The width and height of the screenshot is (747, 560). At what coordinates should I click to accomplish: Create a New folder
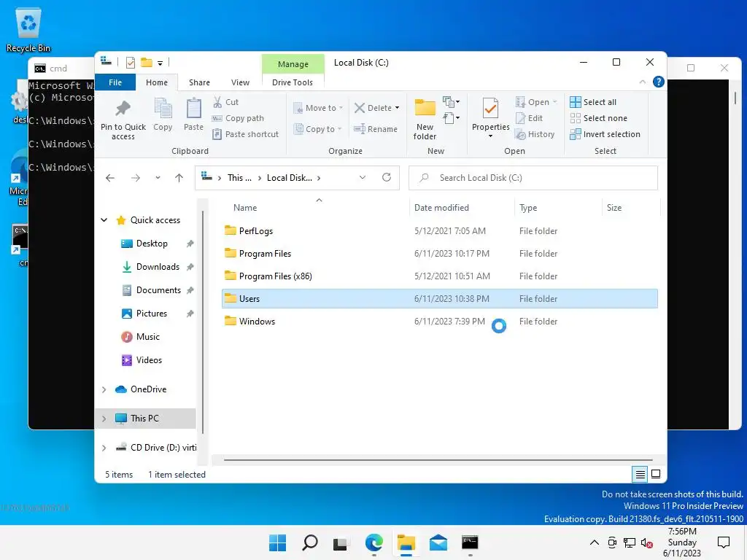point(425,119)
